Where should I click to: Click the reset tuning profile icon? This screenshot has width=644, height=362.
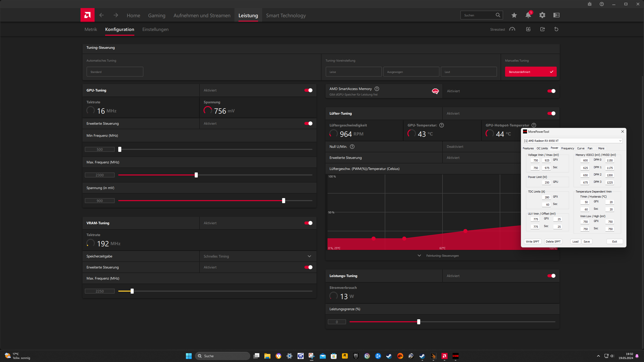click(556, 29)
